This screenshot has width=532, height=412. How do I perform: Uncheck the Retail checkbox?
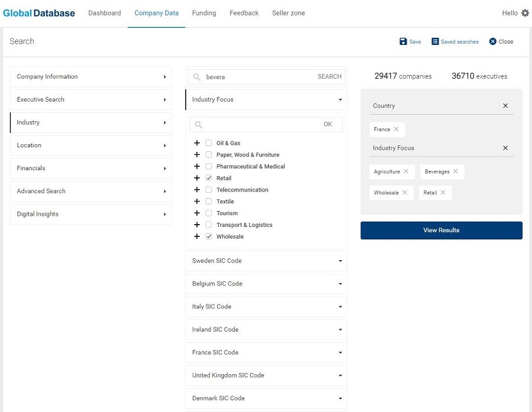(x=209, y=178)
